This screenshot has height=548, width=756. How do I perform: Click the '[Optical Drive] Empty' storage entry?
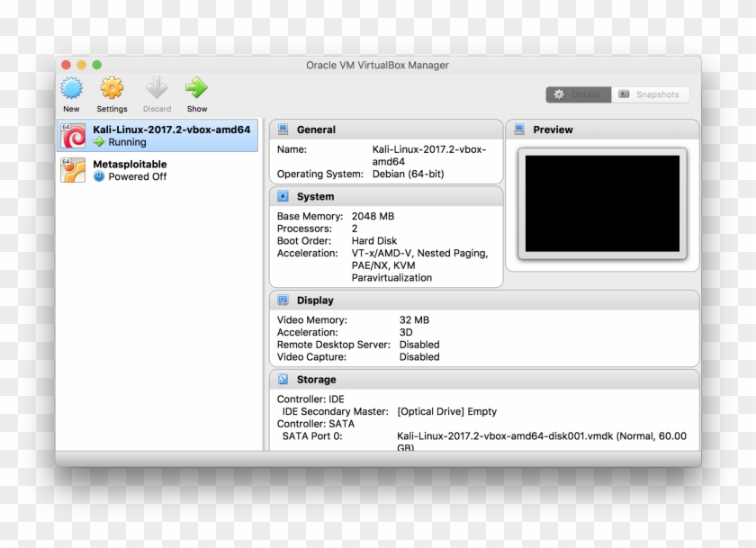[447, 411]
